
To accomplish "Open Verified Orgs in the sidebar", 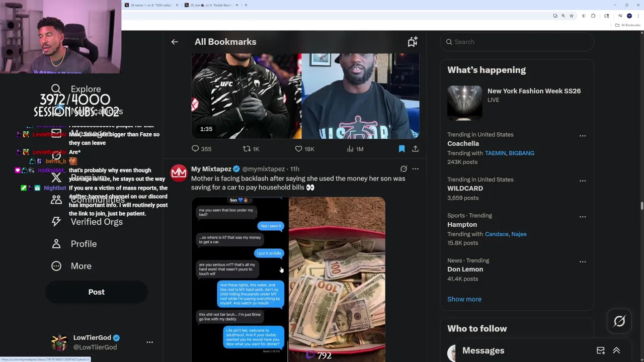I will (x=87, y=222).
